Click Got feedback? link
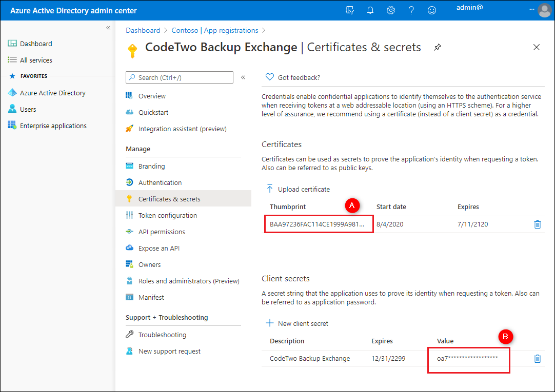This screenshot has width=555, height=392. coord(293,77)
